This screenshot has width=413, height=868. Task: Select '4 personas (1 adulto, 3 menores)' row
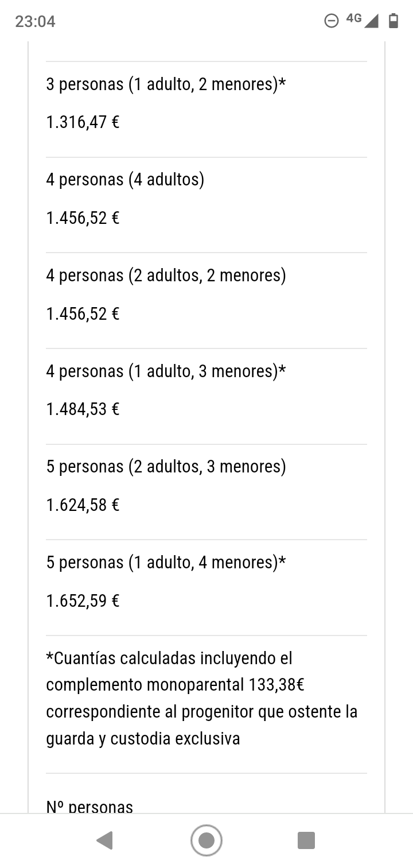pyautogui.click(x=206, y=396)
